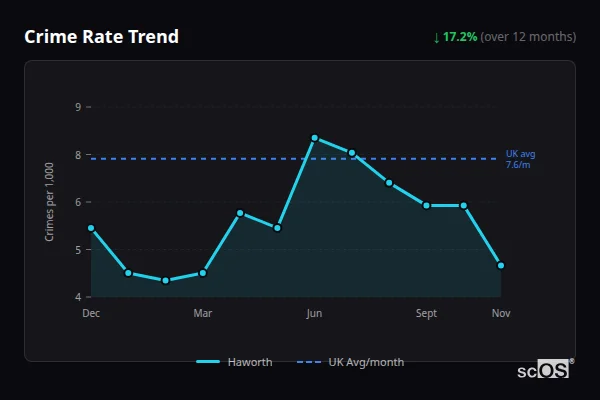Click the 'UK avg 7.6/m' label

[x=520, y=159]
